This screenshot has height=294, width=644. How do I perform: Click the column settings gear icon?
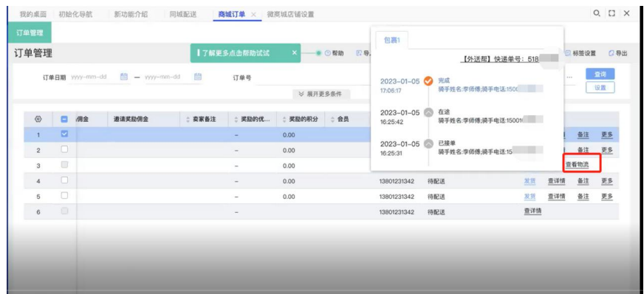pyautogui.click(x=38, y=119)
